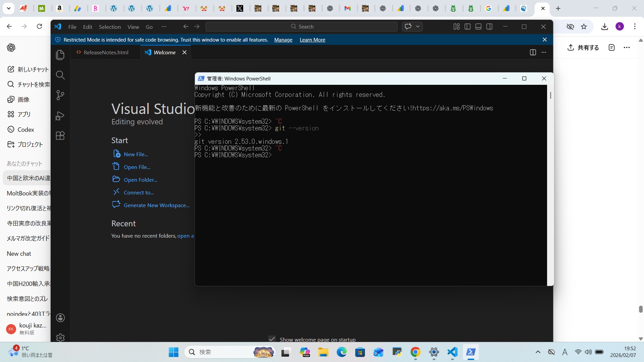The image size is (644, 362).
Task: Switch to the ReleaseNotes.html tab
Action: (106, 52)
